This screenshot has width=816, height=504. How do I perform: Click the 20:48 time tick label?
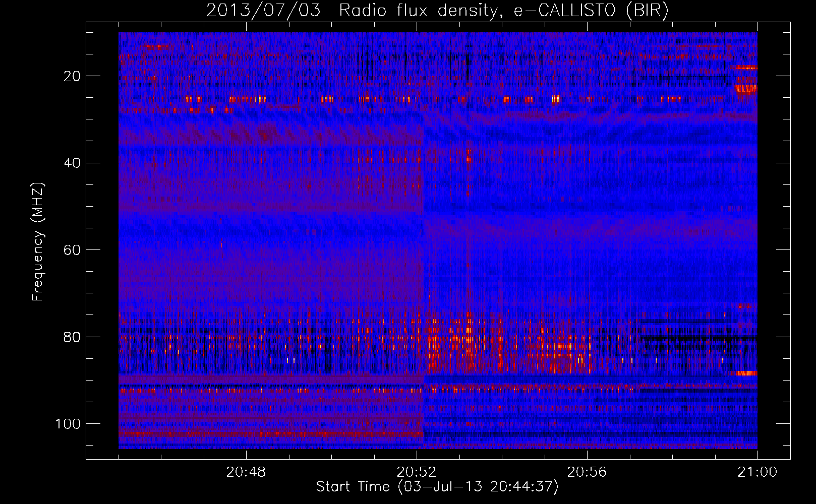pyautogui.click(x=246, y=472)
